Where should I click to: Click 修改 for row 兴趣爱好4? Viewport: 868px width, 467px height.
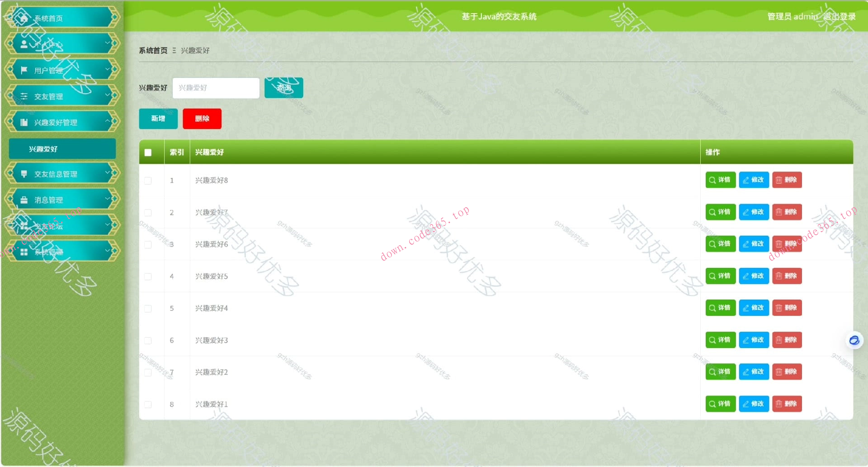(754, 308)
